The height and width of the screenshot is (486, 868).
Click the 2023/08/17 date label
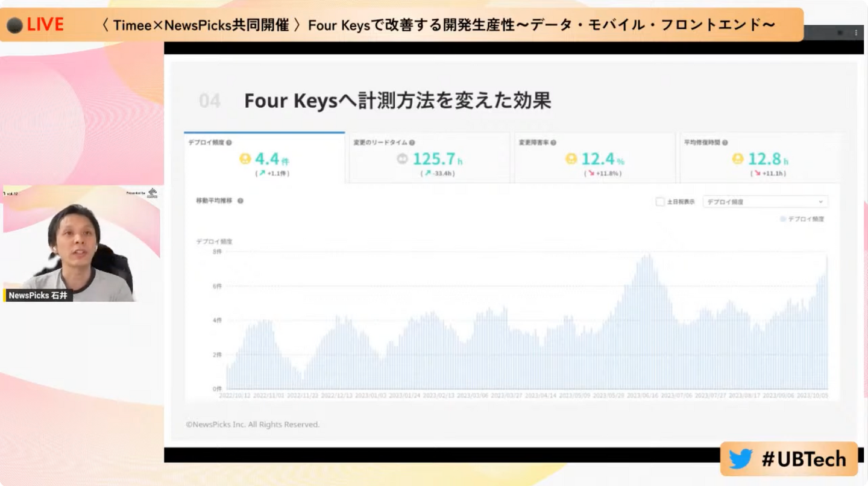pos(745,396)
